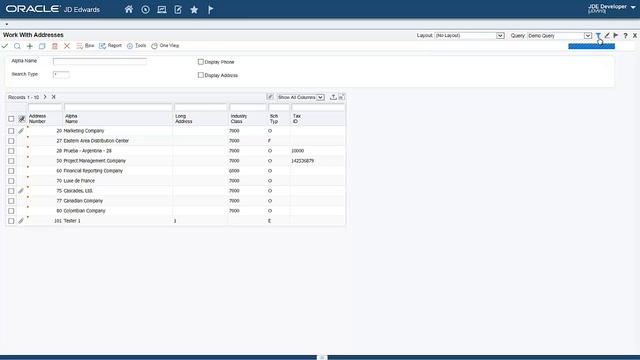Screen dimensions: 640x360
Task: Check the Eastern Area Distribution Center row checkbox
Action: (11, 141)
